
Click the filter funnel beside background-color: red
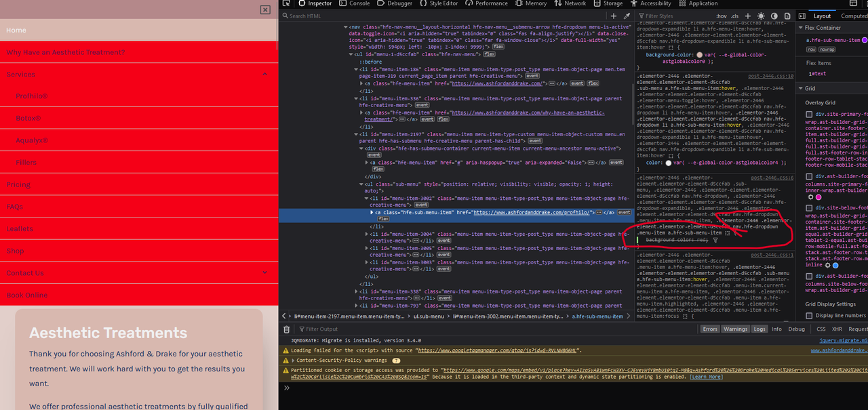[x=715, y=240]
